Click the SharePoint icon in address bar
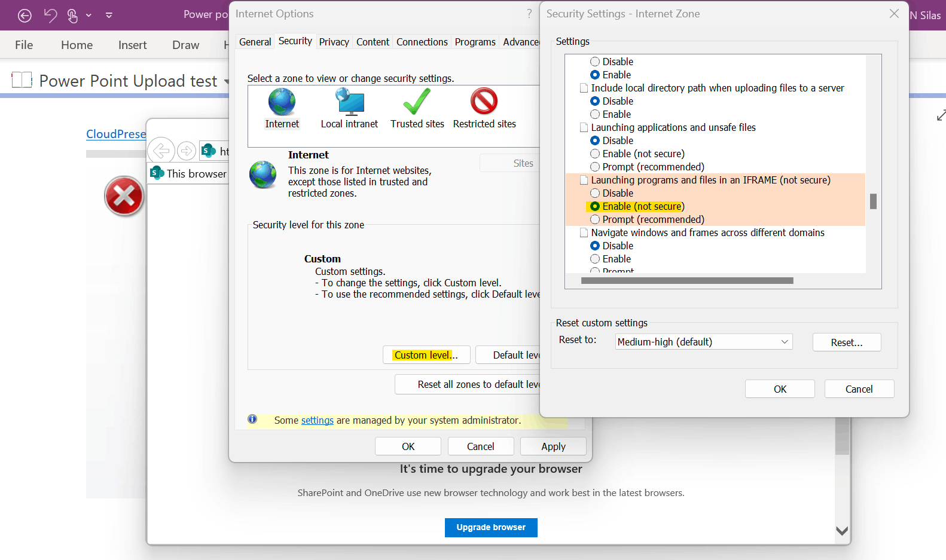 208,151
